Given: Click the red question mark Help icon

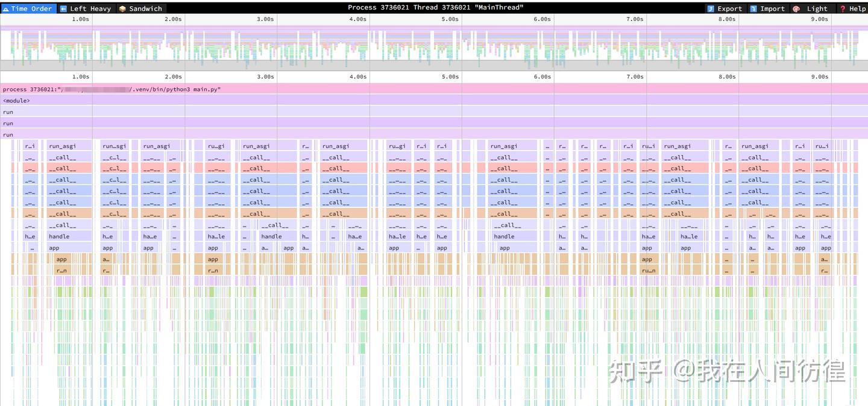Looking at the screenshot, I should tap(843, 8).
